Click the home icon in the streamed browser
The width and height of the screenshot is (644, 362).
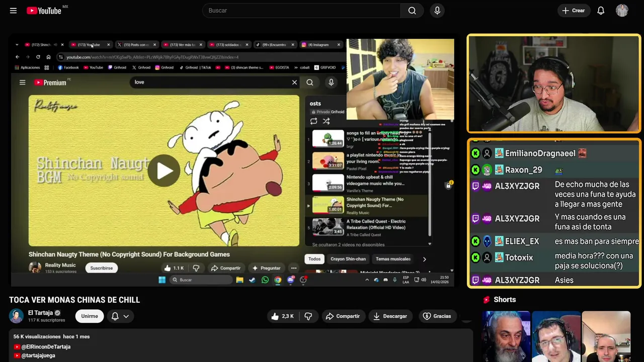(48, 57)
